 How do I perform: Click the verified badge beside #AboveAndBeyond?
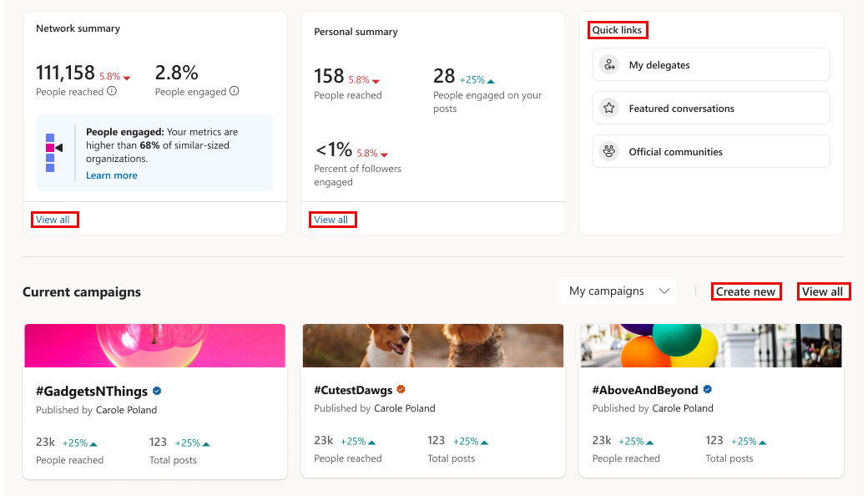tap(708, 390)
